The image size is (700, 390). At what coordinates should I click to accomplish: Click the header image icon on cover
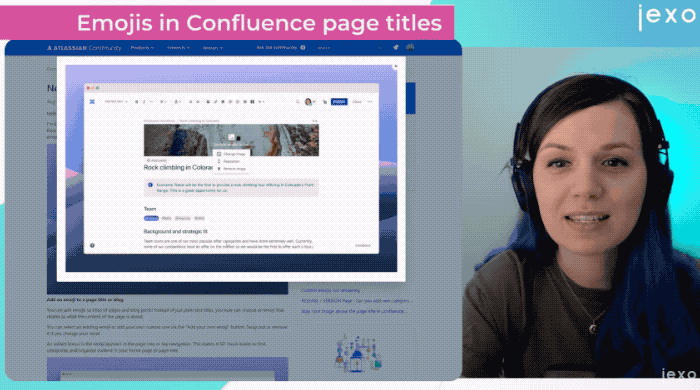click(231, 137)
